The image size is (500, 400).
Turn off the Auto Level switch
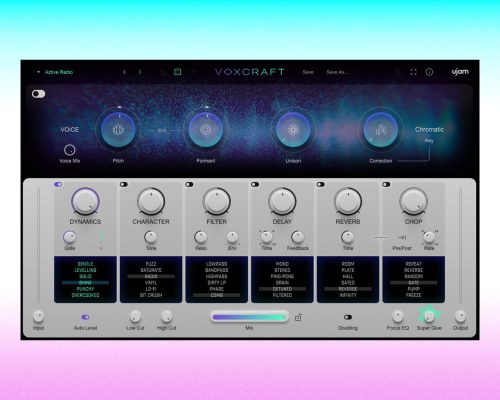click(85, 317)
